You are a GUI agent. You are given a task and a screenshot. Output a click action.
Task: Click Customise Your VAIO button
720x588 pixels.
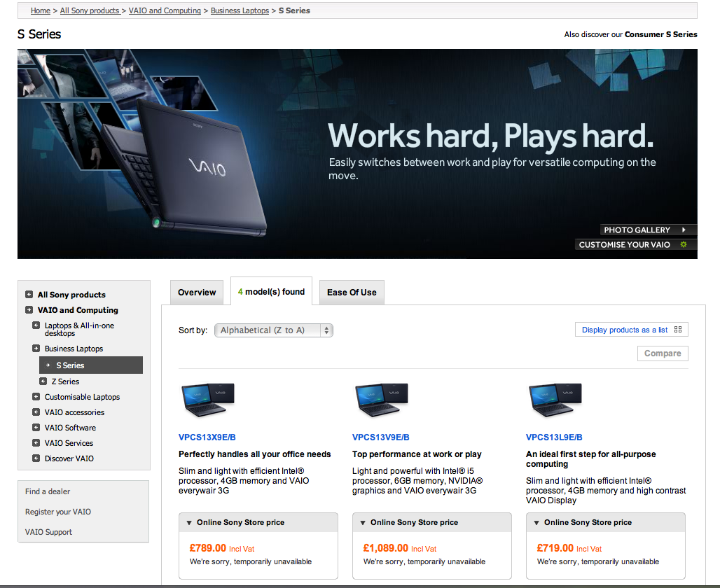[x=636, y=245]
